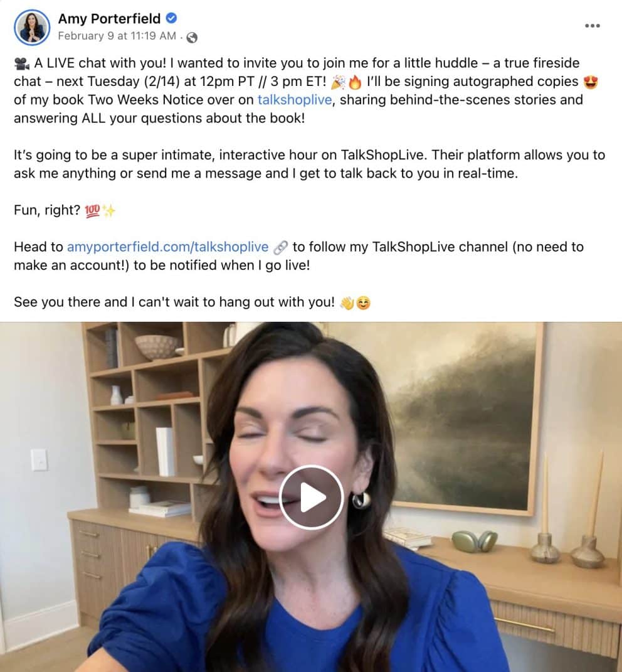
Task: Click the red 100 emoji
Action: tap(92, 211)
